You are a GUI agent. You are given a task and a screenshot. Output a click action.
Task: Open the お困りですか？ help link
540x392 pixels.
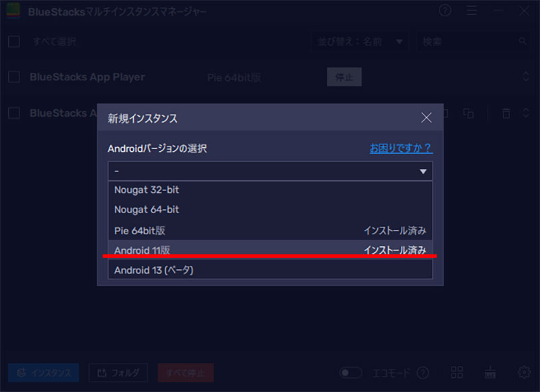pos(400,148)
